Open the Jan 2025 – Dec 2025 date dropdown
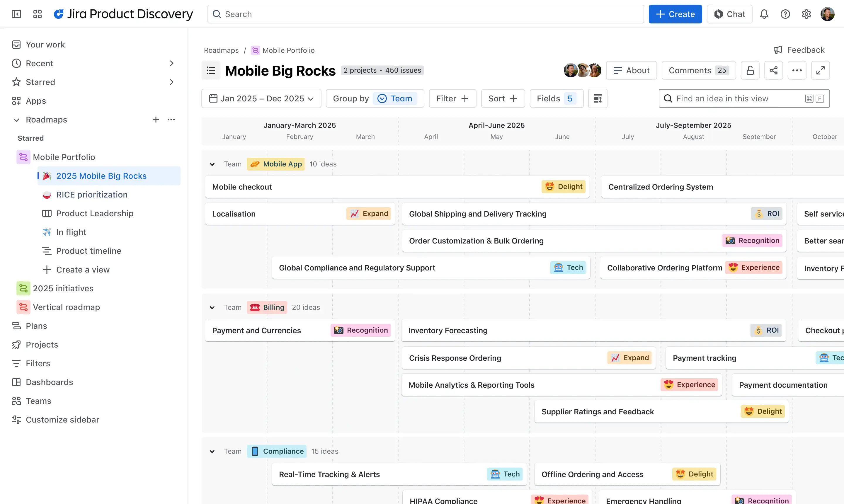 [261, 98]
